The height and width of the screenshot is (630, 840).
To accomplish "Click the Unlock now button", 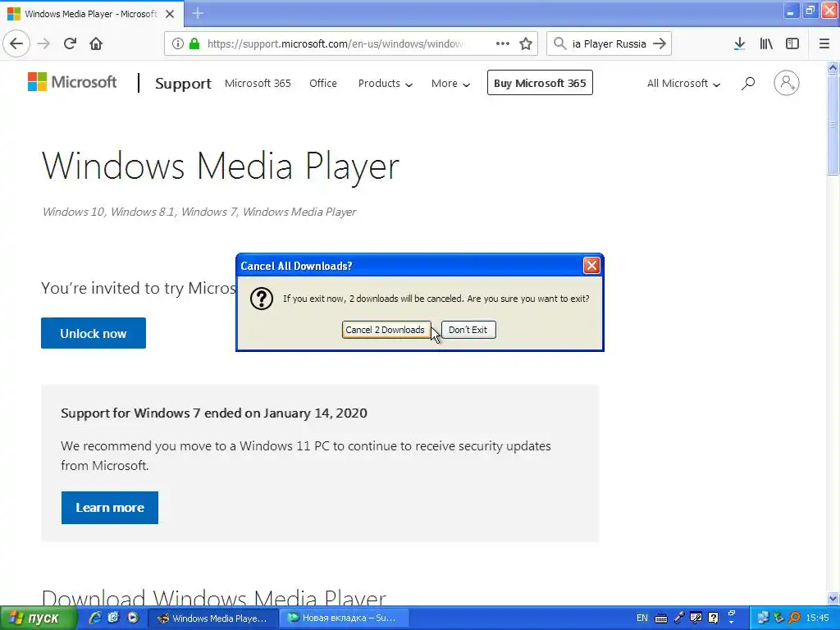I will click(x=94, y=333).
